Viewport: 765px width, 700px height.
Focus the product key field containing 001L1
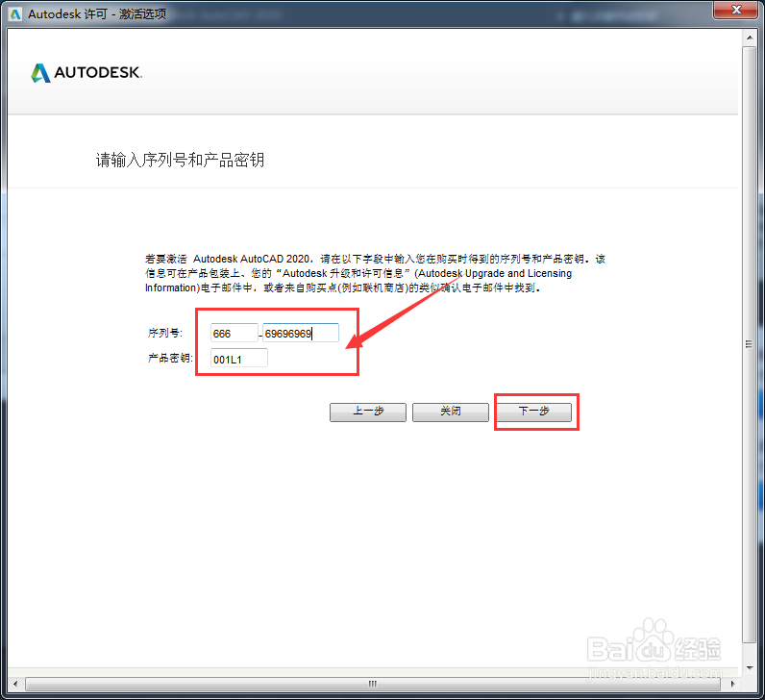click(x=239, y=359)
